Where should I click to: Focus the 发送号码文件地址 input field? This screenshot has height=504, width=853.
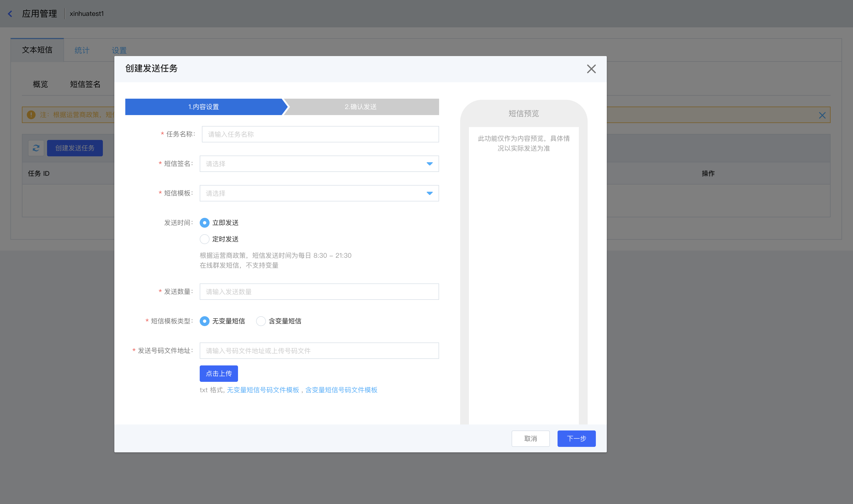[319, 350]
